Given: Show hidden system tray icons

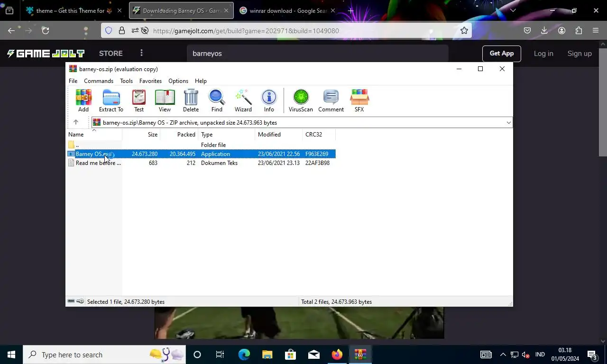Looking at the screenshot, I should click(503, 355).
